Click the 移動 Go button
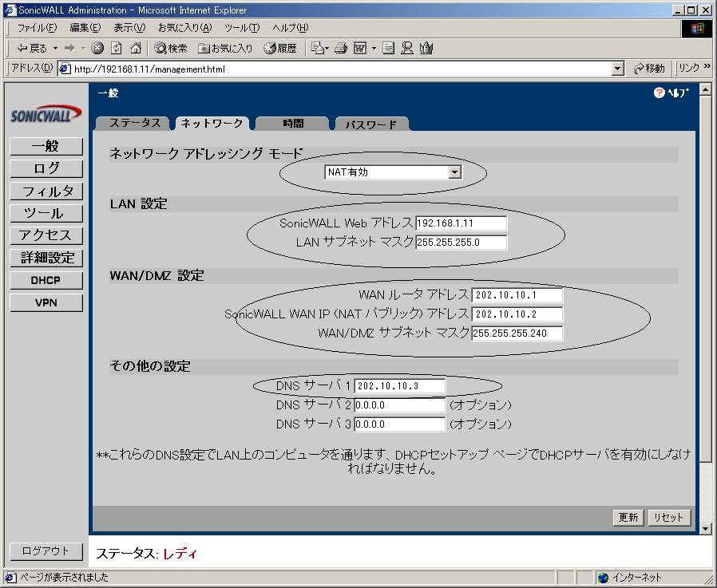This screenshot has width=717, height=588. 650,69
